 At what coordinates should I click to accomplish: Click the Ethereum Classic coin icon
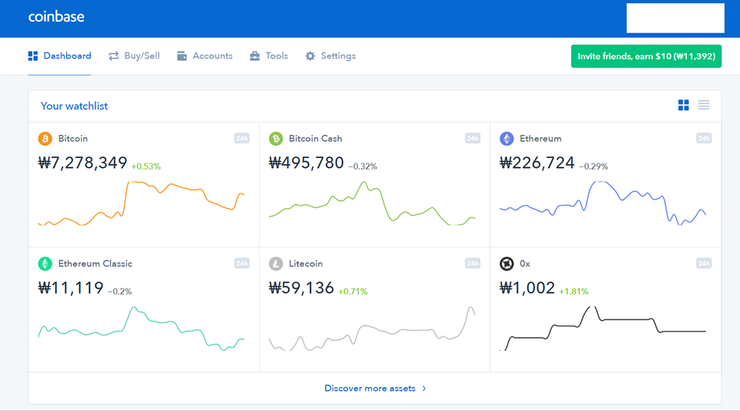45,263
